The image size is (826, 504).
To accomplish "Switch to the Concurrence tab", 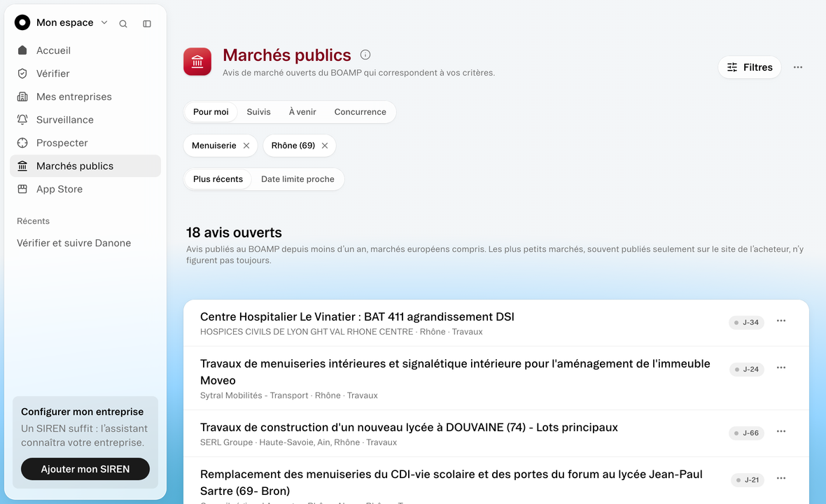I will pyautogui.click(x=360, y=112).
